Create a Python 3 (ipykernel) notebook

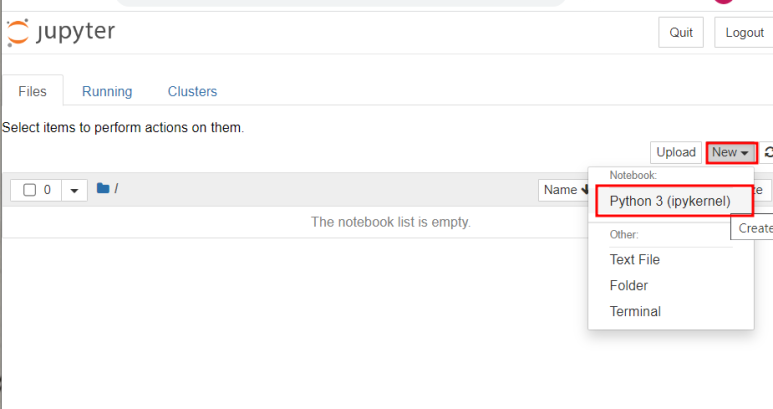tap(670, 201)
